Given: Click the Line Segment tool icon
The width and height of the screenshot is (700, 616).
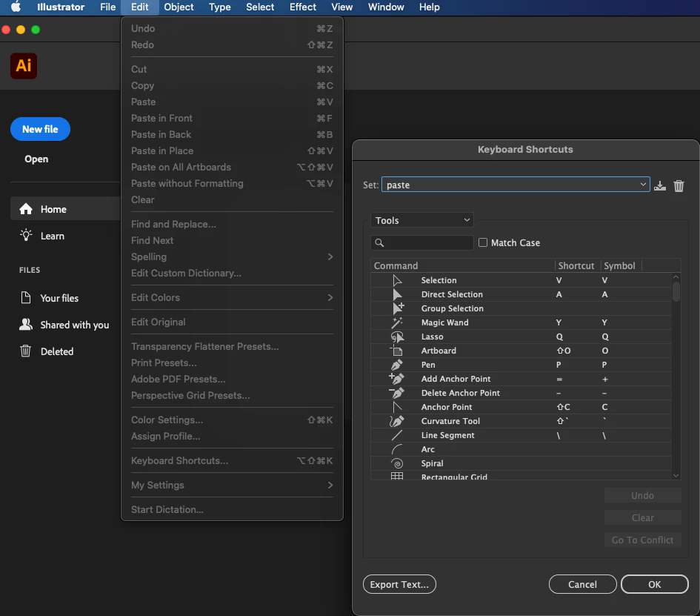Looking at the screenshot, I should click(x=397, y=435).
